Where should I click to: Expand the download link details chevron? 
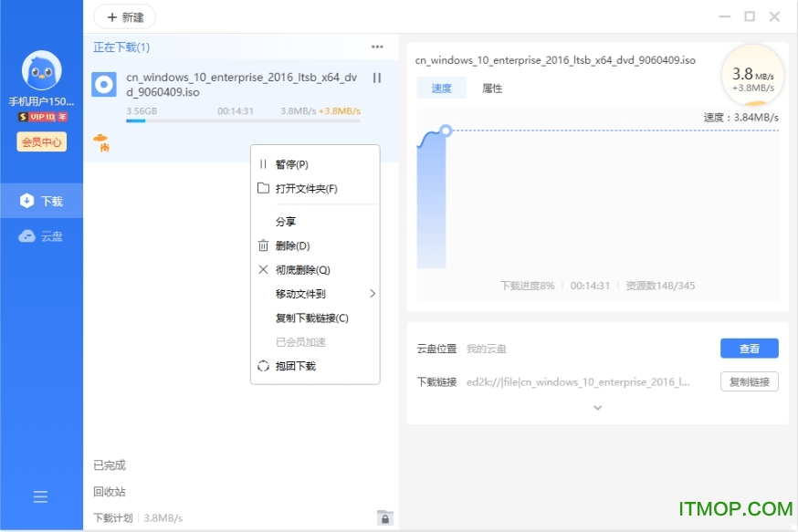point(598,408)
